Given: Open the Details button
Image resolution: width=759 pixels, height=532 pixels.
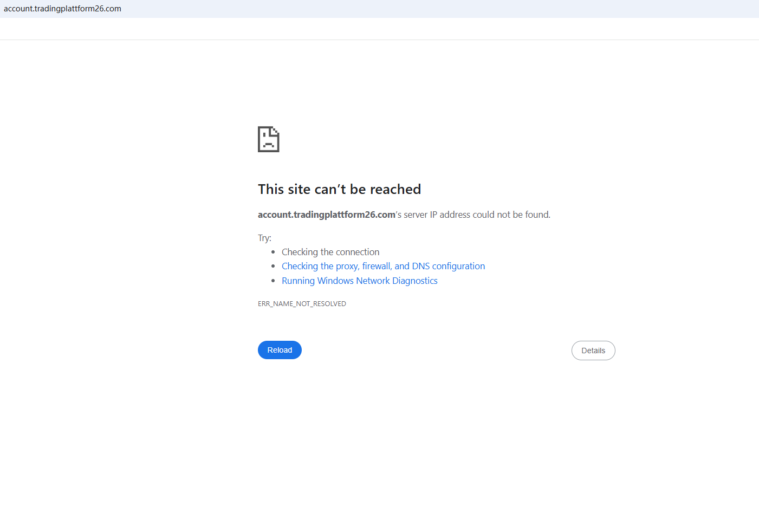Looking at the screenshot, I should pos(593,351).
